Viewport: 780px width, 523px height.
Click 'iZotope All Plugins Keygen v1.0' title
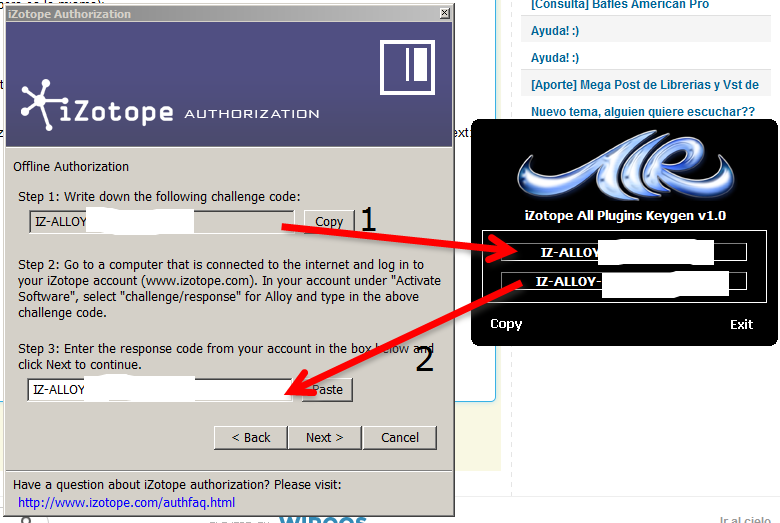tap(625, 215)
